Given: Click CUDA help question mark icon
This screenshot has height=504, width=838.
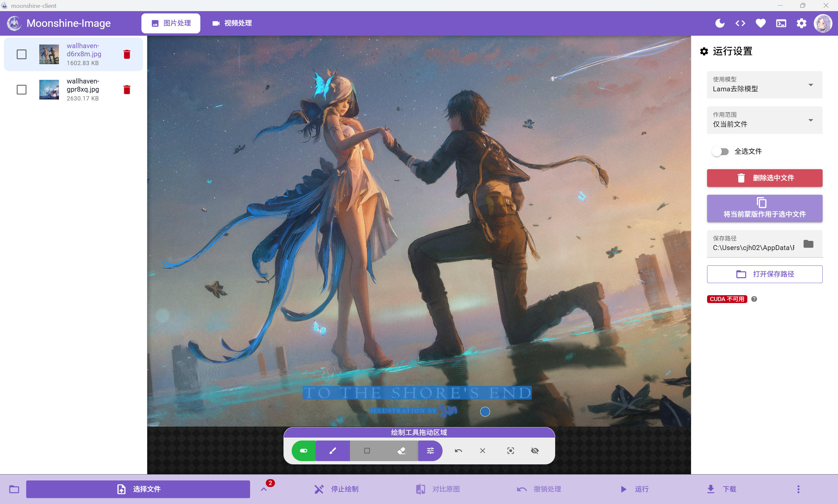Looking at the screenshot, I should [754, 299].
